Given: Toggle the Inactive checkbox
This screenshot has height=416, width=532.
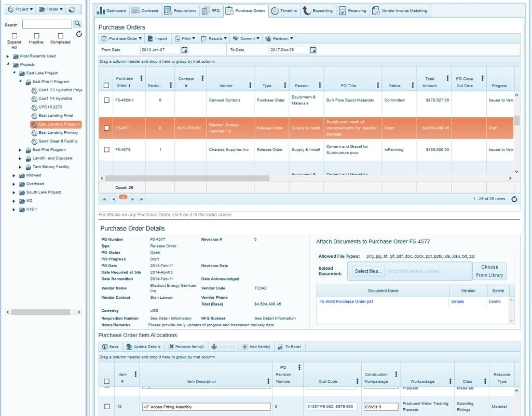Looking at the screenshot, I should point(36,36).
